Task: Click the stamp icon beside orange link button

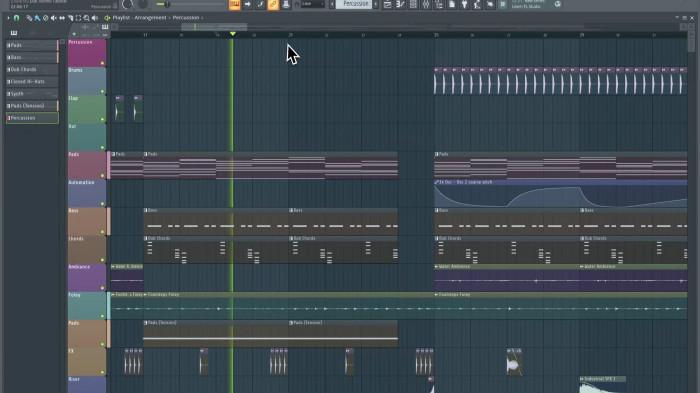Action: click(286, 4)
